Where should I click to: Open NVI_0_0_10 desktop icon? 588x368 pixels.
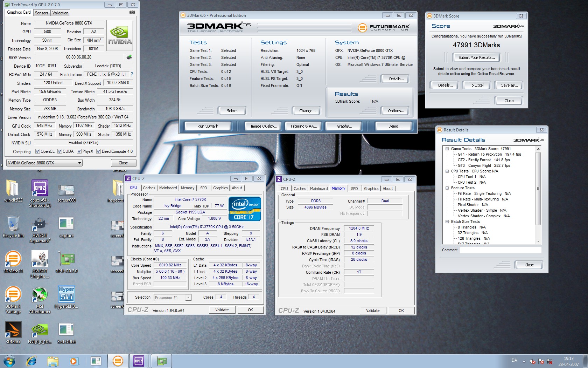[40, 332]
